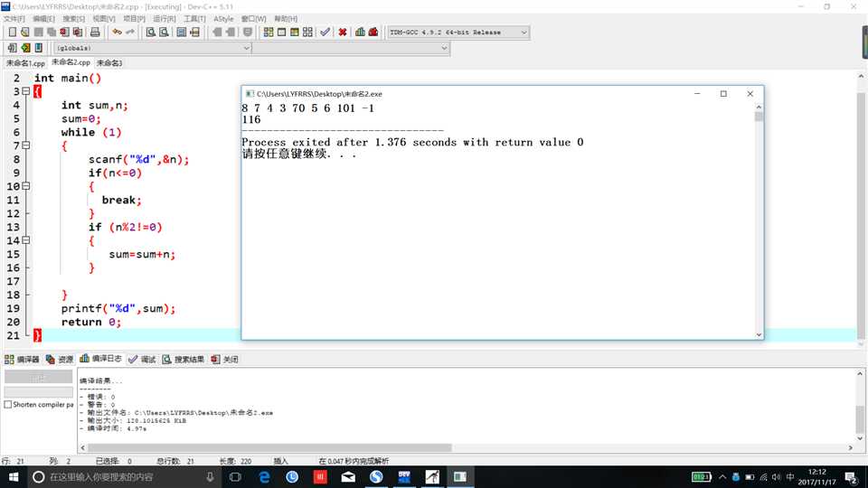This screenshot has width=868, height=488.
Task: Click the Print icon
Action: (x=95, y=33)
